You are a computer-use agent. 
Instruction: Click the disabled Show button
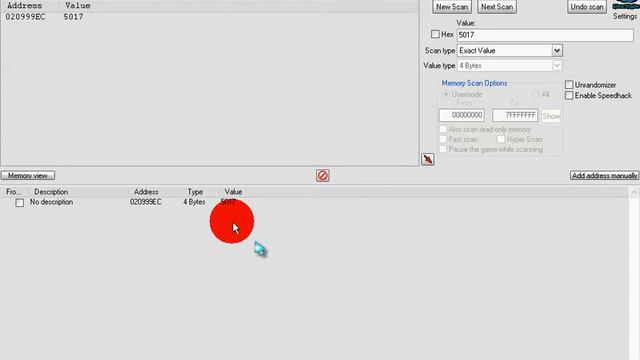(x=551, y=116)
